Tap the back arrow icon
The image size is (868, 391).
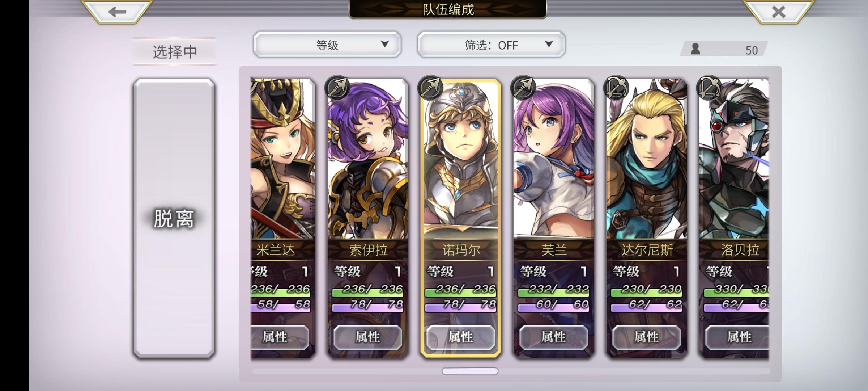116,12
